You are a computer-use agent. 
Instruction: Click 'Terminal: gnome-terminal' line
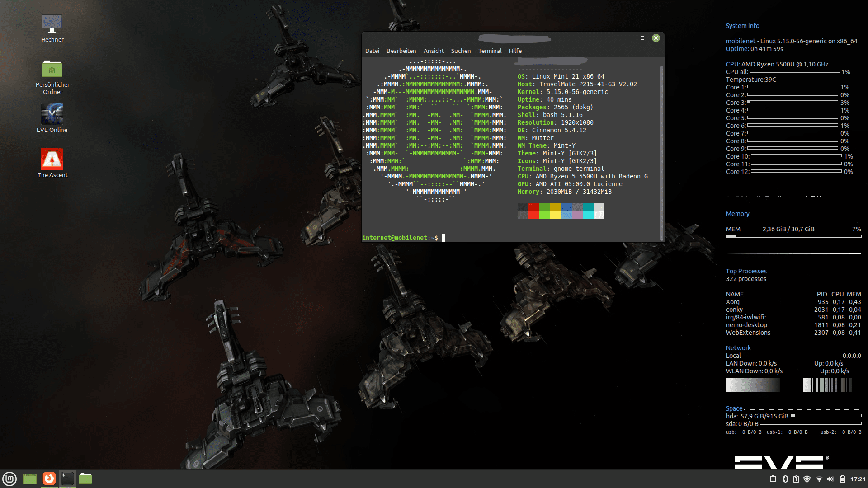(x=561, y=169)
